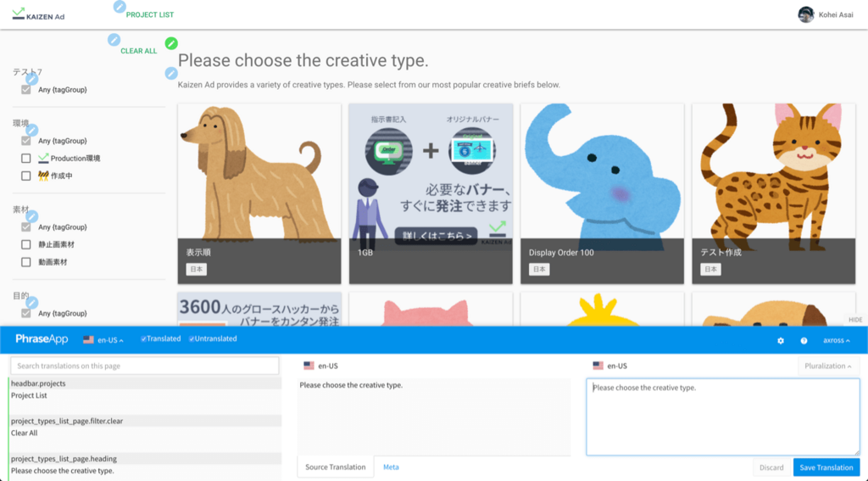This screenshot has width=868, height=481.
Task: Select the headbar.projects translation key
Action: coord(146,383)
